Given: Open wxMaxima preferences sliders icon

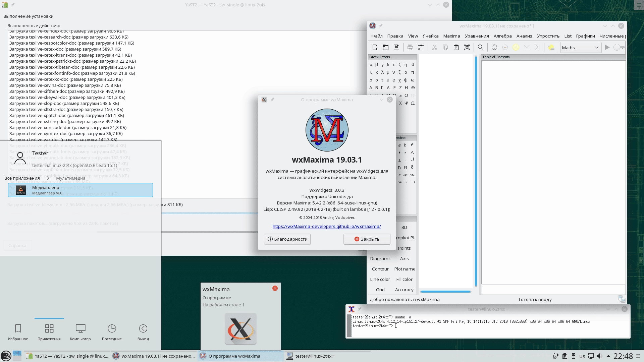Looking at the screenshot, I should point(421,48).
